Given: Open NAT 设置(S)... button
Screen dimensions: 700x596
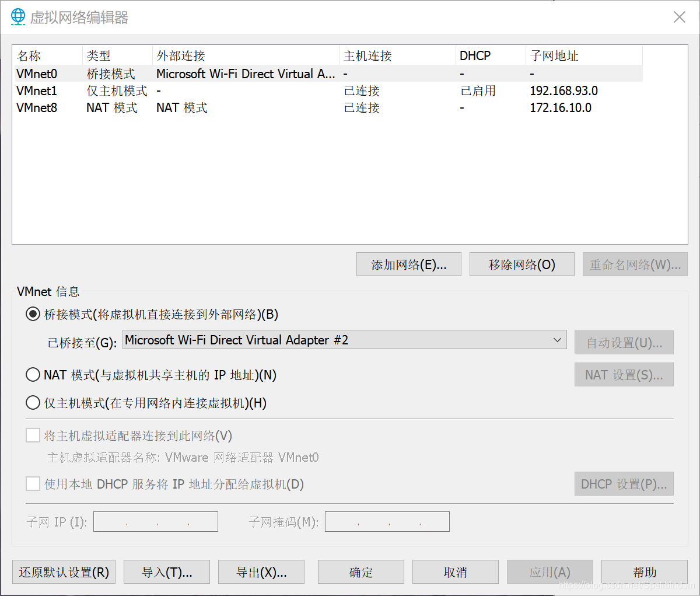Looking at the screenshot, I should 624,375.
